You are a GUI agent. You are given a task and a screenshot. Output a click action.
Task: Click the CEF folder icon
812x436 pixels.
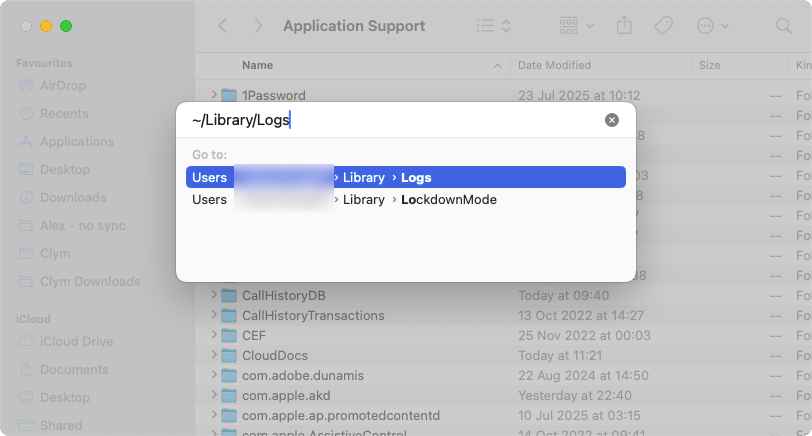229,336
